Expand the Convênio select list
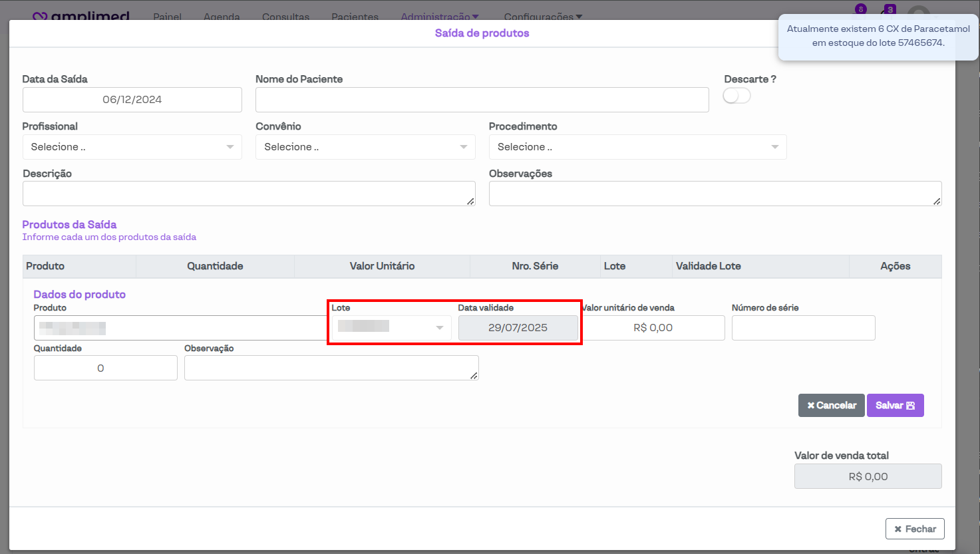The image size is (980, 554). 365,147
